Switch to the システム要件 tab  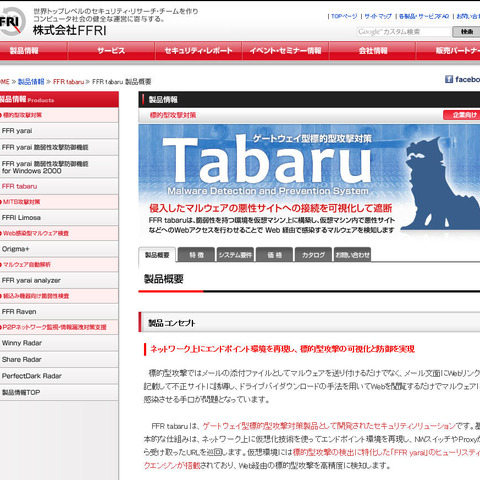tap(235, 255)
